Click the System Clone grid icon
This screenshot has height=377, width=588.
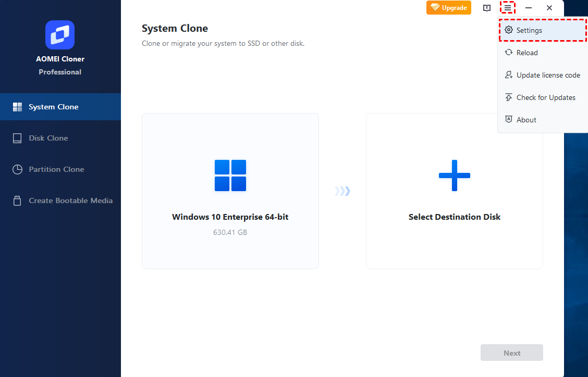(x=17, y=107)
